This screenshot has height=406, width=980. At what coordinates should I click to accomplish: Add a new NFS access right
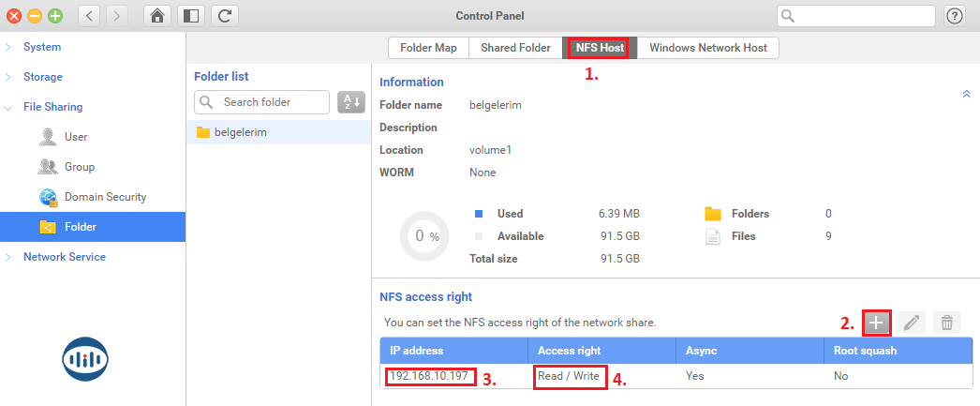[x=876, y=323]
